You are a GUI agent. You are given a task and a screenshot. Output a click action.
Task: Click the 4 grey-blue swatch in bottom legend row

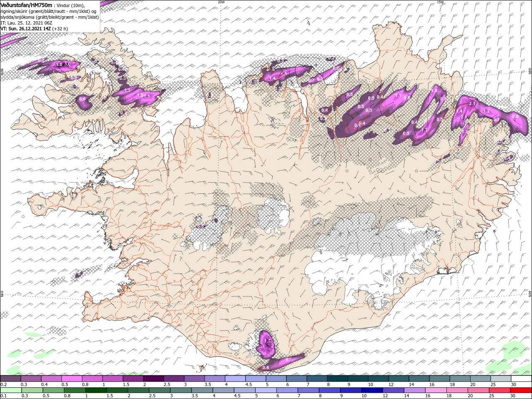click(x=223, y=390)
